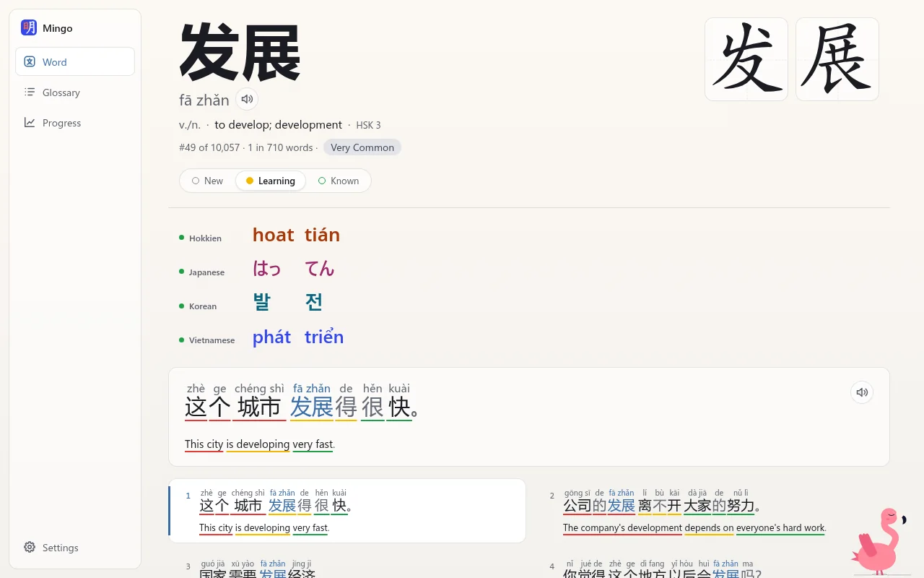Click the Hokkien language label

click(205, 238)
